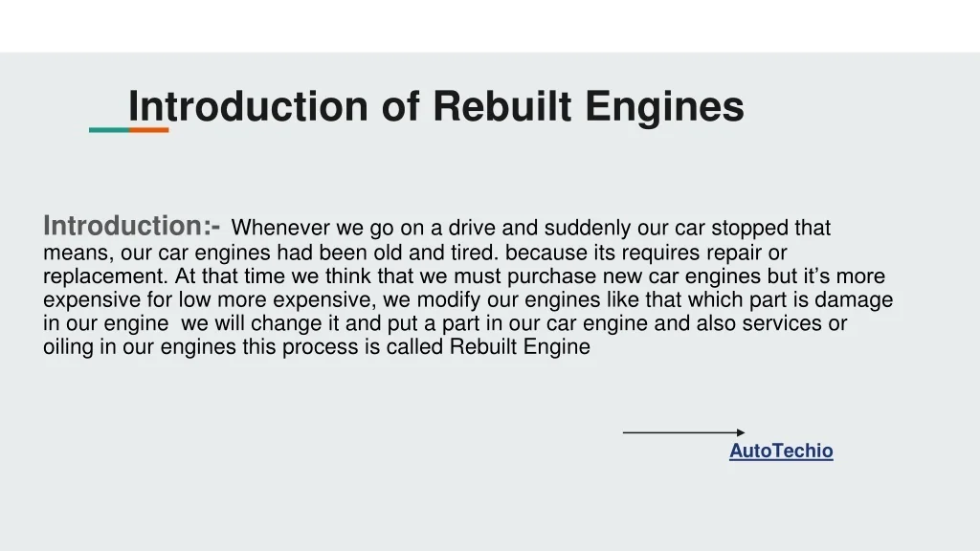Click 'Rebuilt Engine' at the paragraph's end
This screenshot has height=551, width=980.
520,347
